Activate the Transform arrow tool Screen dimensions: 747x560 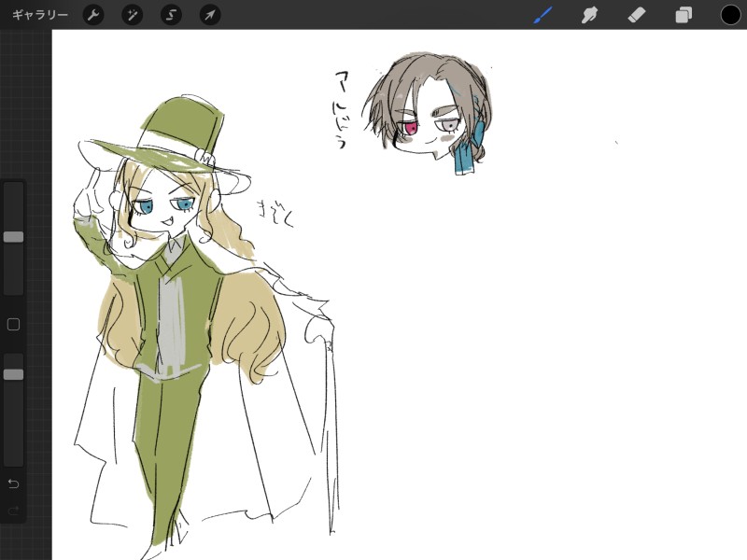point(210,15)
